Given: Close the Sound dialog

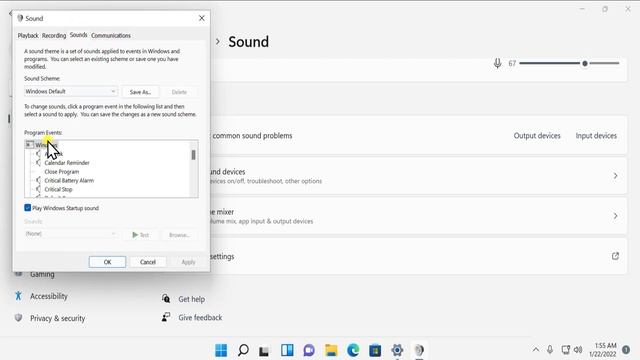Looking at the screenshot, I should pos(202,18).
